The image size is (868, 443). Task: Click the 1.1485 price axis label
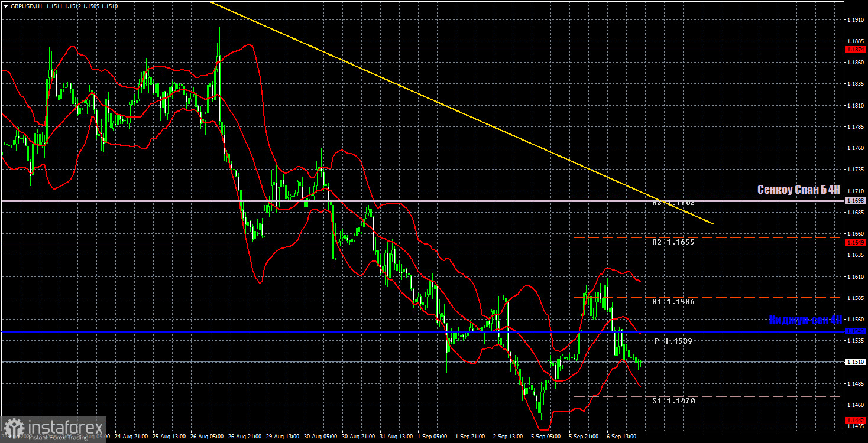(856, 383)
